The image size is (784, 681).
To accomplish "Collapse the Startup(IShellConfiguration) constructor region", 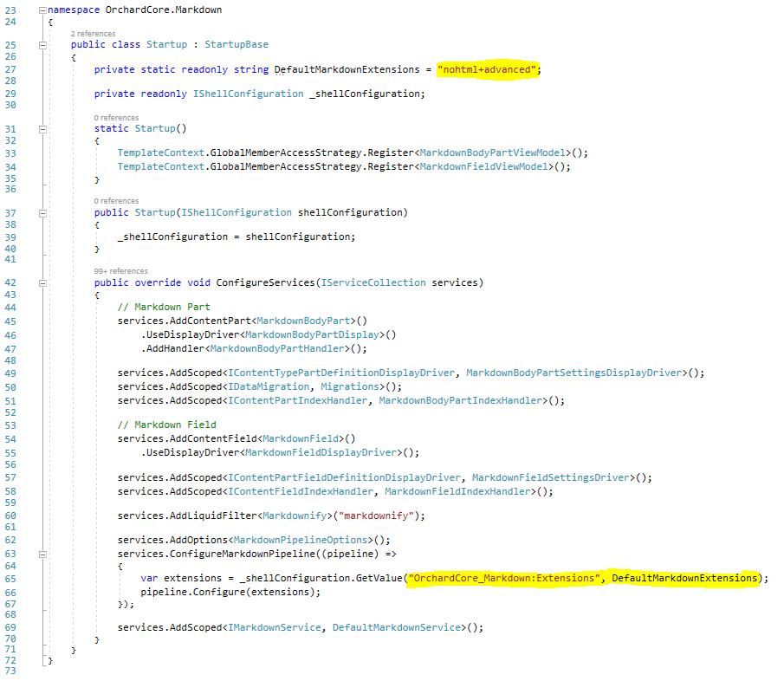I will [43, 213].
